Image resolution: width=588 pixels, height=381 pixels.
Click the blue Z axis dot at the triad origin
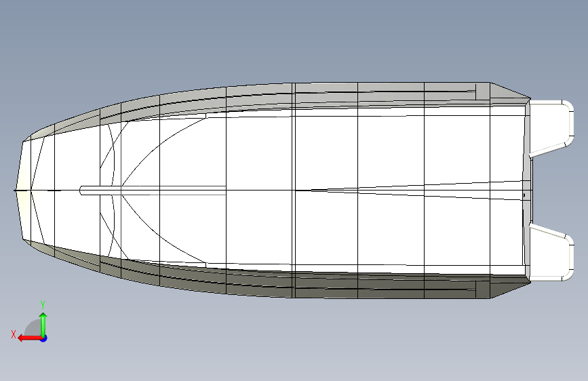44,338
